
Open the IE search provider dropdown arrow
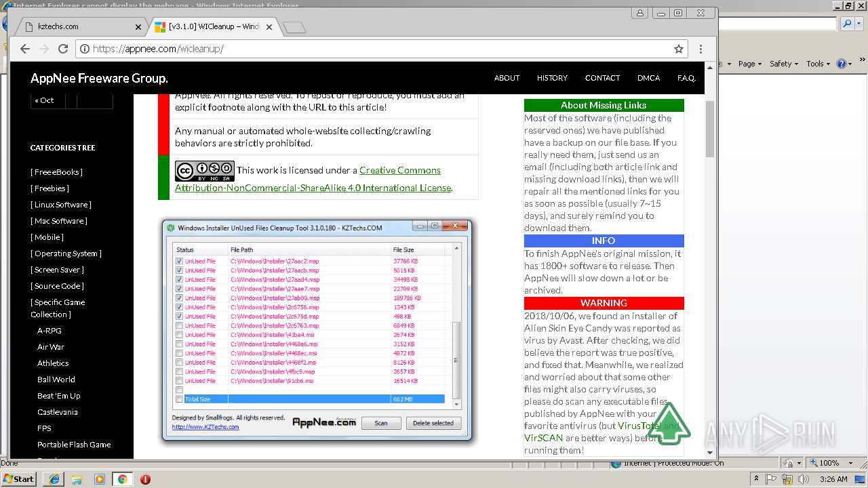pos(858,24)
